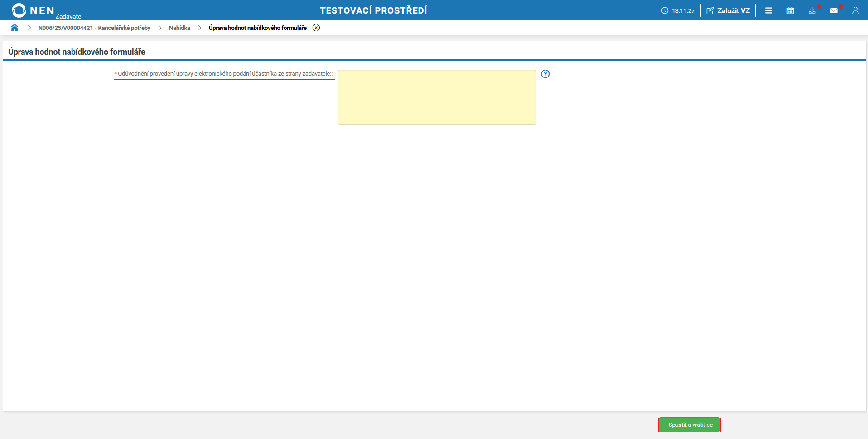Click breadcrumb chevron after home icon
This screenshot has height=439, width=868.
[x=29, y=28]
